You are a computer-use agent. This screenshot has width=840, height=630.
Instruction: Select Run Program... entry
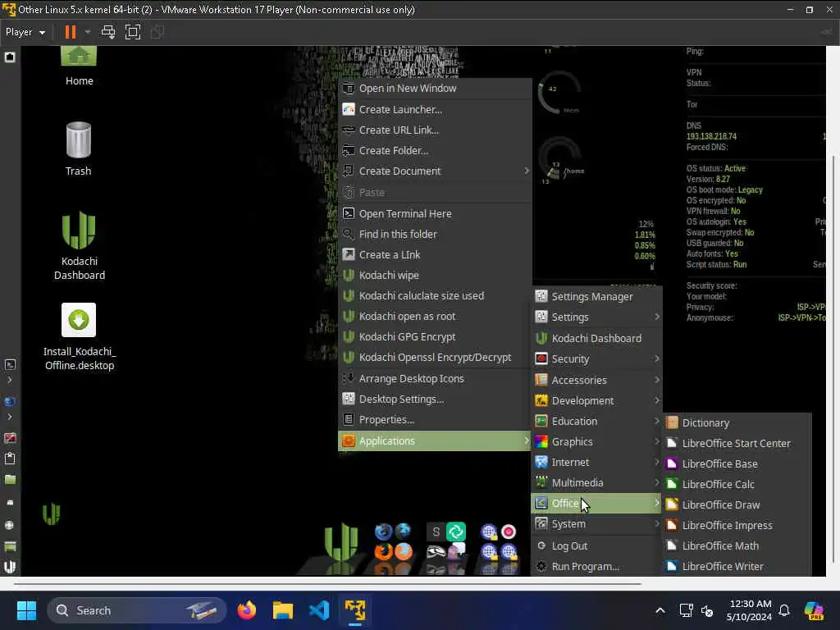(x=597, y=566)
